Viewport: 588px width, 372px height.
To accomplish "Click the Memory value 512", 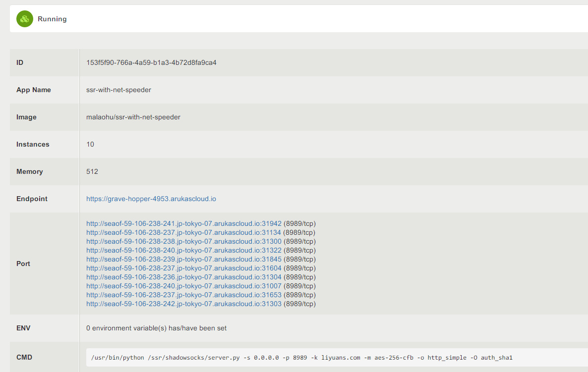I will [92, 171].
